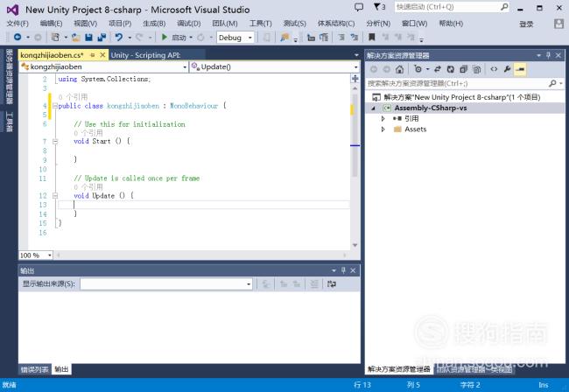The width and height of the screenshot is (569, 392).
Task: Click the editor horizontal scrollbar
Action: pyautogui.click(x=201, y=255)
